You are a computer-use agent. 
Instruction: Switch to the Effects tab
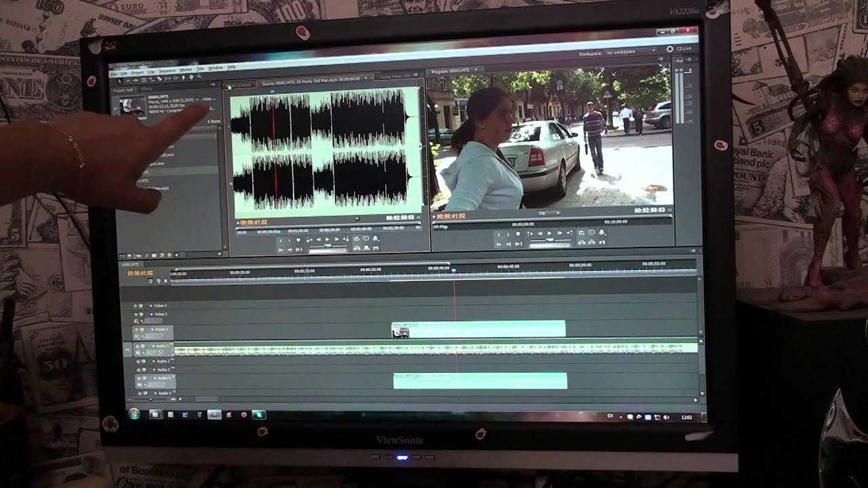coord(146,89)
